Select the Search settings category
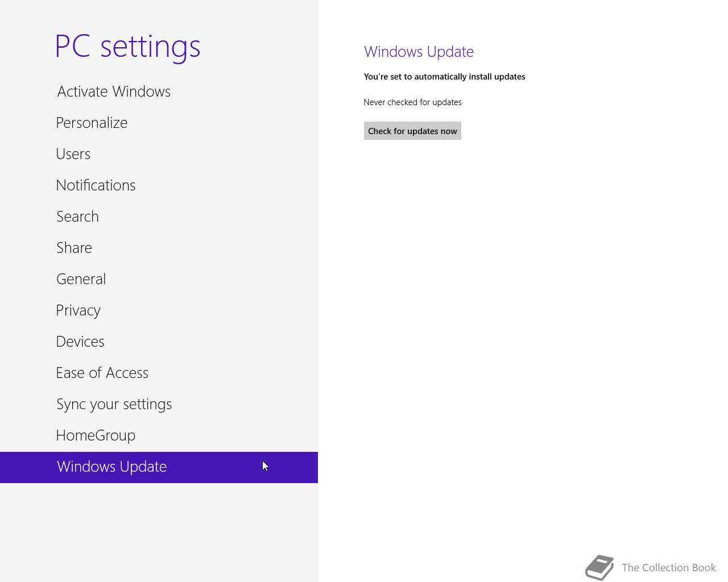Image resolution: width=728 pixels, height=582 pixels. [x=159, y=217]
